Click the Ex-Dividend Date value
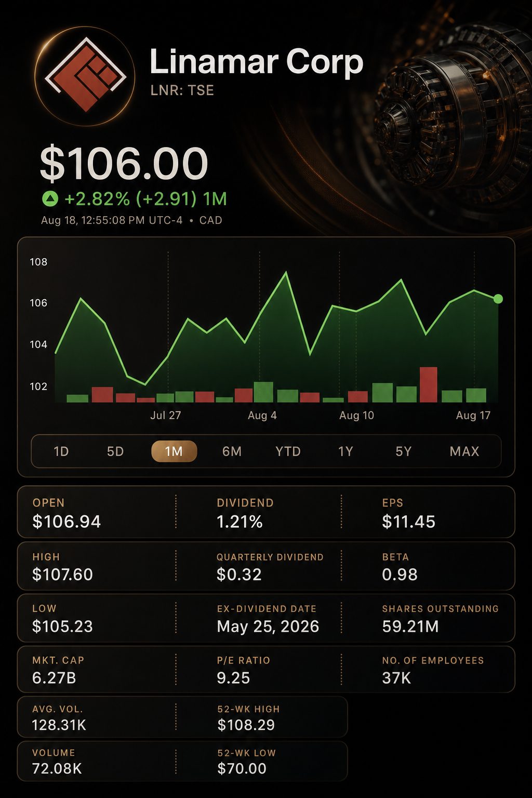 [x=268, y=627]
